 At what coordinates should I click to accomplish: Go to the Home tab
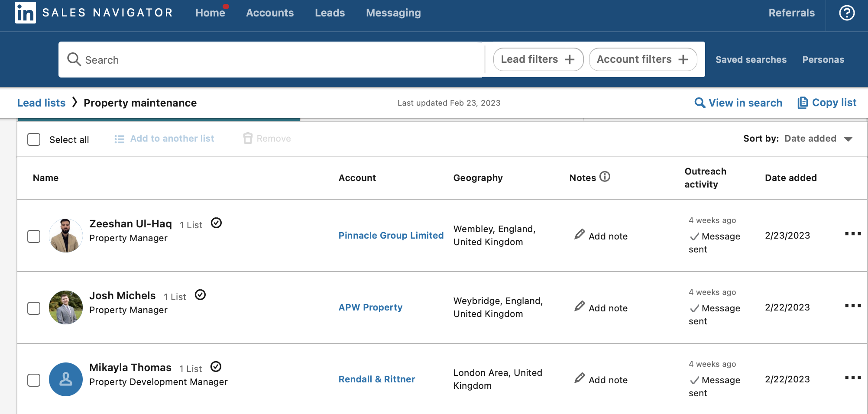pyautogui.click(x=210, y=13)
